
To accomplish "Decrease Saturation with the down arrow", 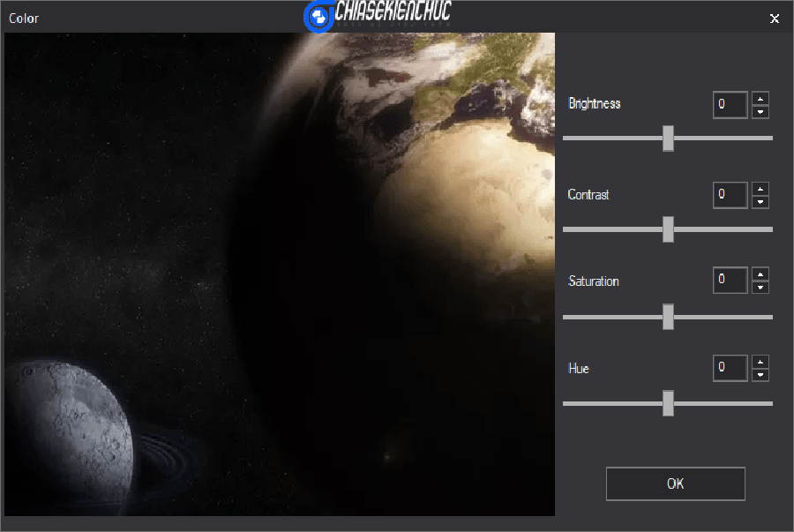I will [760, 288].
